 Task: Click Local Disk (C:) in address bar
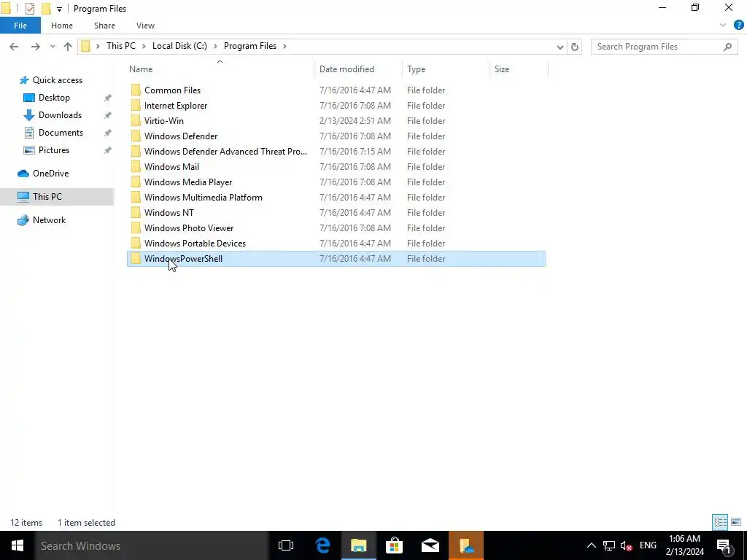[x=179, y=46]
